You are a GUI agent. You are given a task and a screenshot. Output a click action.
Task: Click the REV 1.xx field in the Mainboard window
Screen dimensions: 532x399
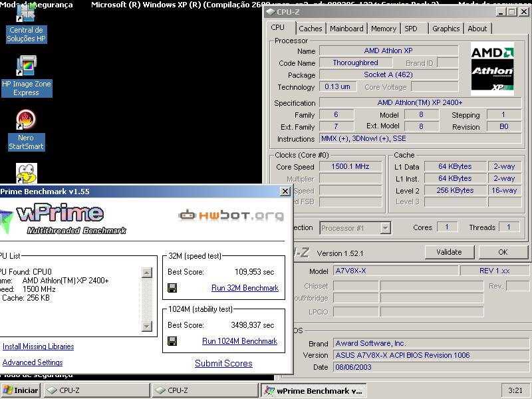pyautogui.click(x=495, y=271)
